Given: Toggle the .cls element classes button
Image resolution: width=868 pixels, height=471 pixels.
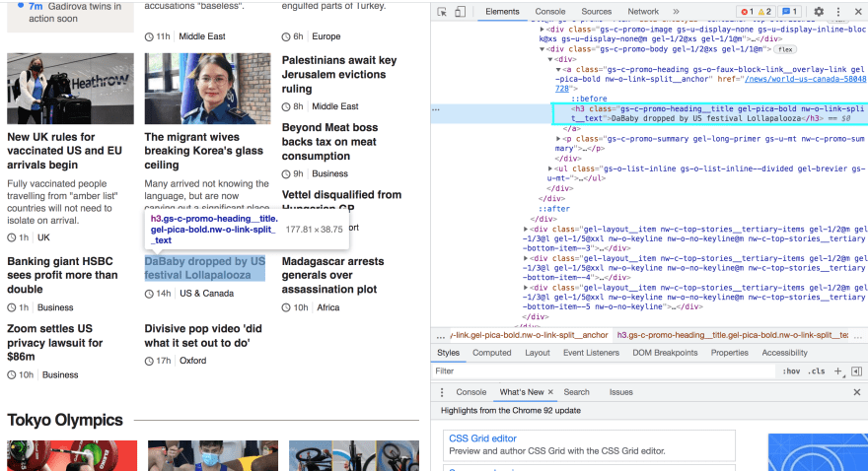Looking at the screenshot, I should click(x=817, y=370).
